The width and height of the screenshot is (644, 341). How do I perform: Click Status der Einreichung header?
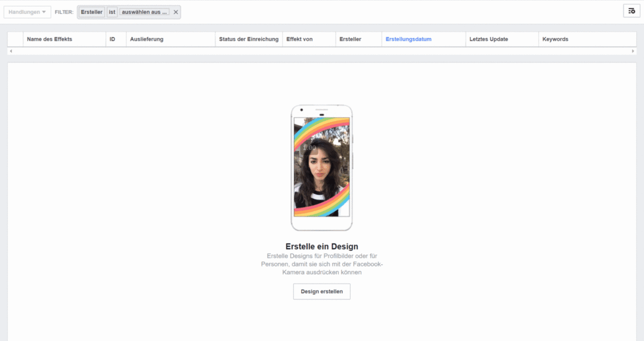click(249, 39)
